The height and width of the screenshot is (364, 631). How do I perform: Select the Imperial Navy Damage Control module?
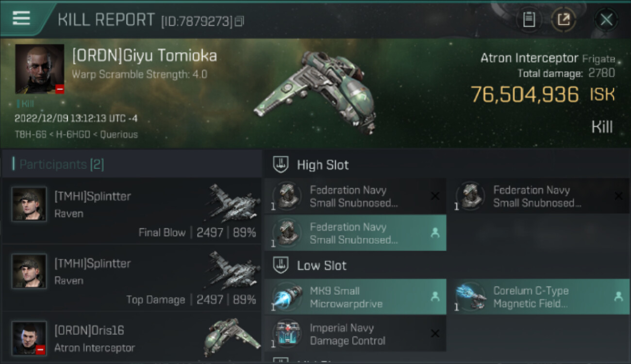354,334
